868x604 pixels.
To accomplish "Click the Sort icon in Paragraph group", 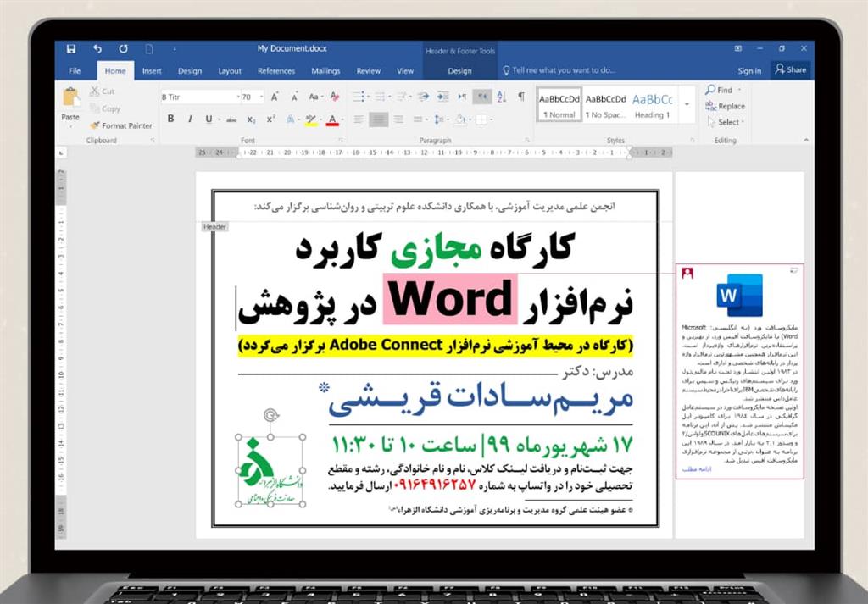I will [x=502, y=97].
